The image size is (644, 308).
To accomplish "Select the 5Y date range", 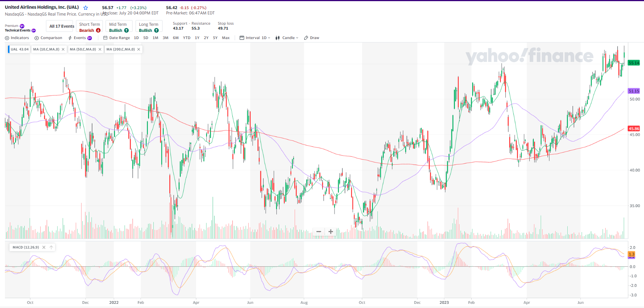I will click(x=215, y=38).
